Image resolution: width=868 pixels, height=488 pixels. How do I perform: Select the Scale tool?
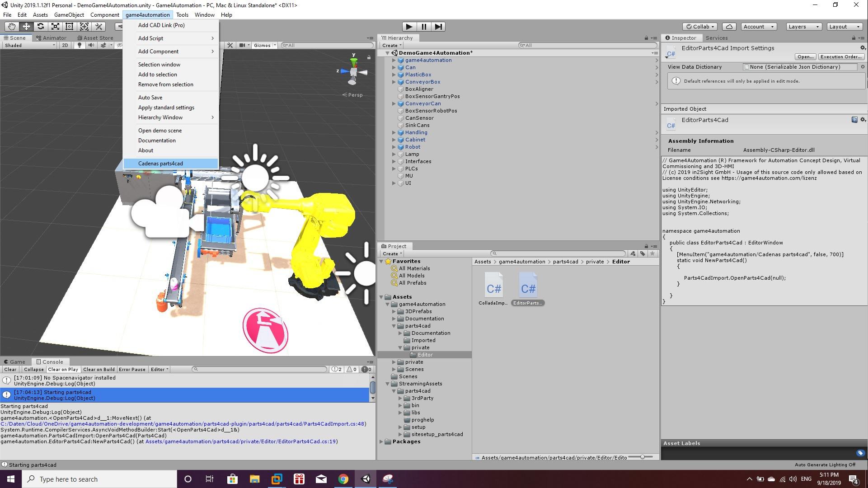click(55, 27)
